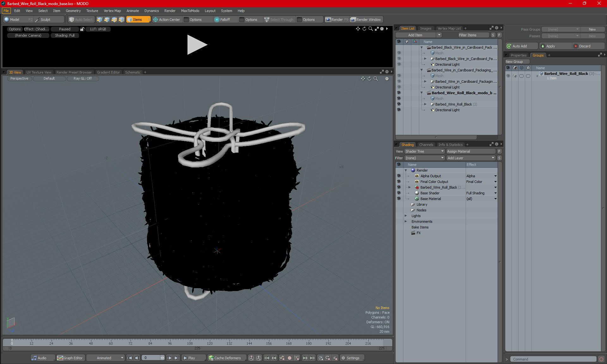Play the render preview with the large play arrow
The height and width of the screenshot is (364, 607).
(197, 45)
